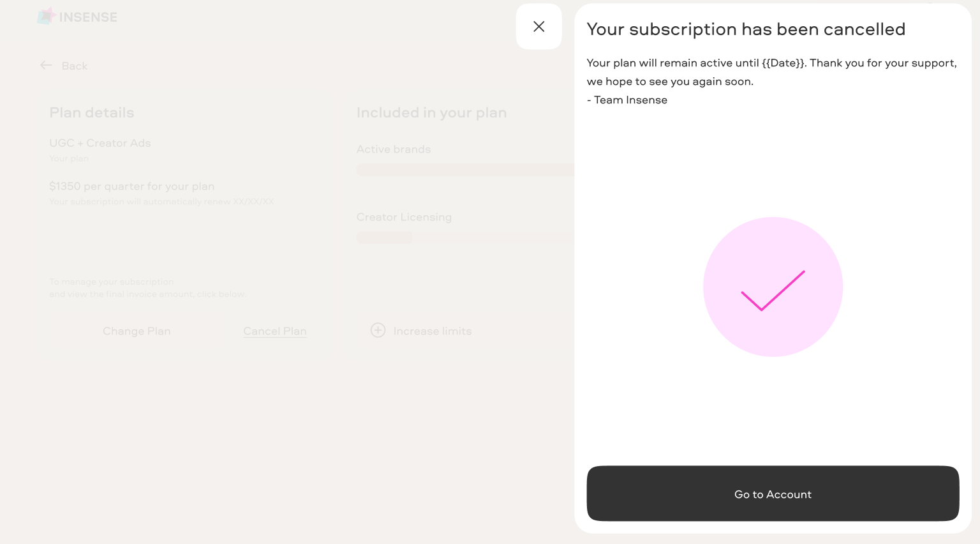This screenshot has width=980, height=544.
Task: Open the Change Plan option
Action: [137, 331]
